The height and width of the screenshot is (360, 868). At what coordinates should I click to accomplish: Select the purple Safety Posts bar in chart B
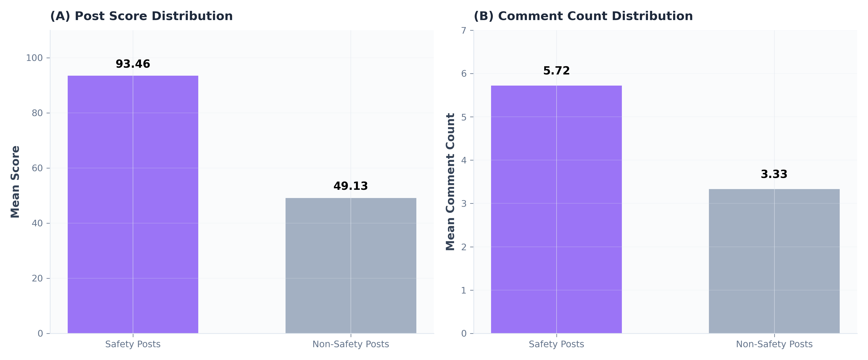click(x=556, y=209)
